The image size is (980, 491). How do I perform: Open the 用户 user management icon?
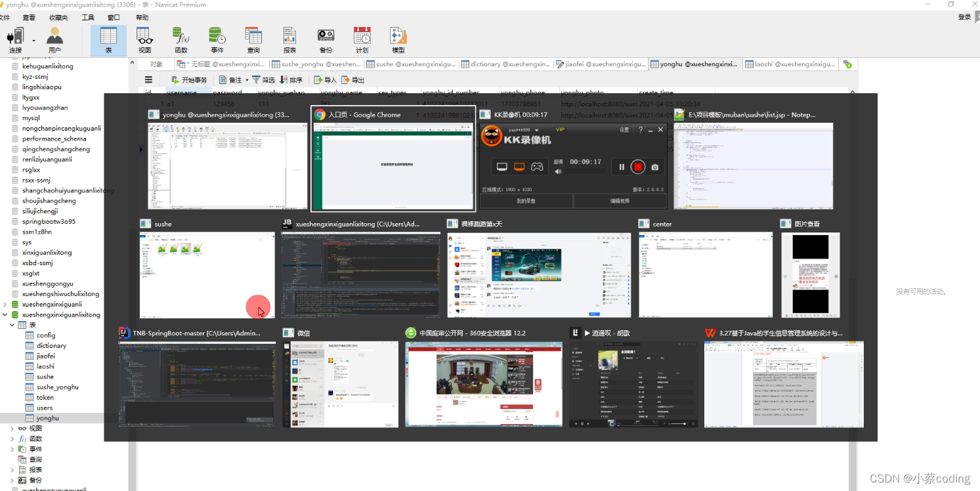pyautogui.click(x=54, y=40)
